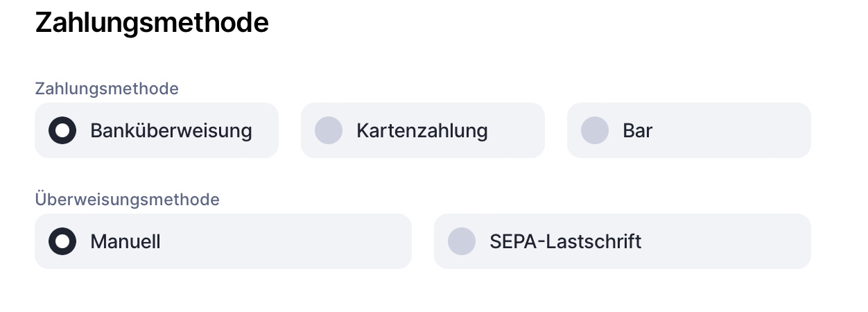Click the "Manuell" option label text
The width and height of the screenshot is (868, 312).
point(125,241)
